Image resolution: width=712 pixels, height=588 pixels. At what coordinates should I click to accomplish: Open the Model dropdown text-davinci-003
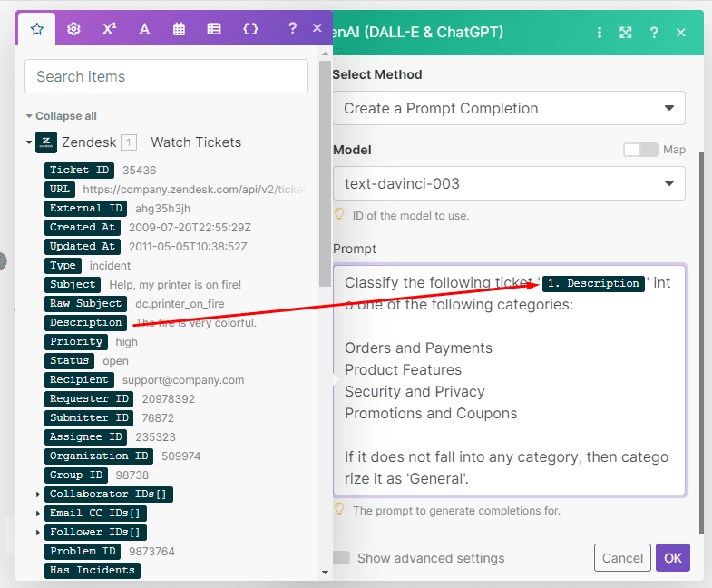click(x=508, y=183)
